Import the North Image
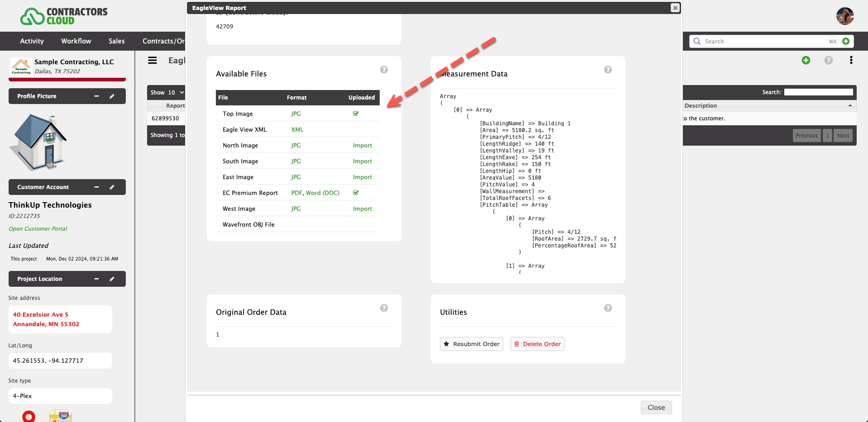Image resolution: width=868 pixels, height=422 pixels. tap(362, 146)
